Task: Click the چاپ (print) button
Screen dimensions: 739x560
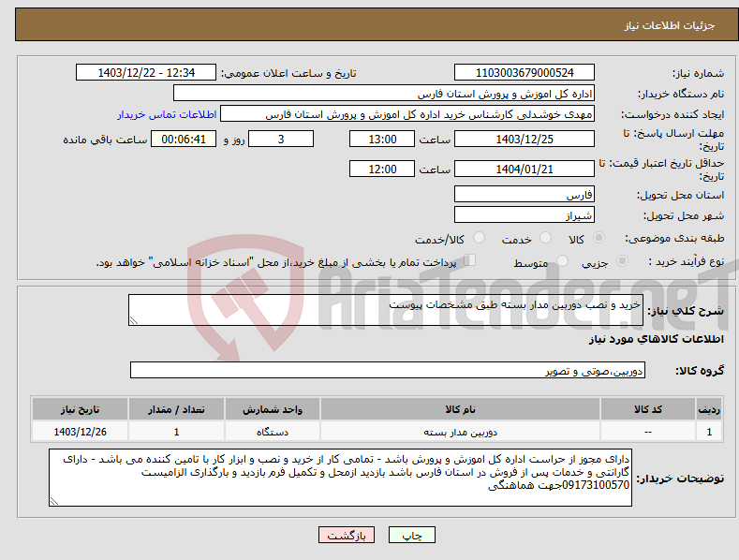Action: coord(411,535)
